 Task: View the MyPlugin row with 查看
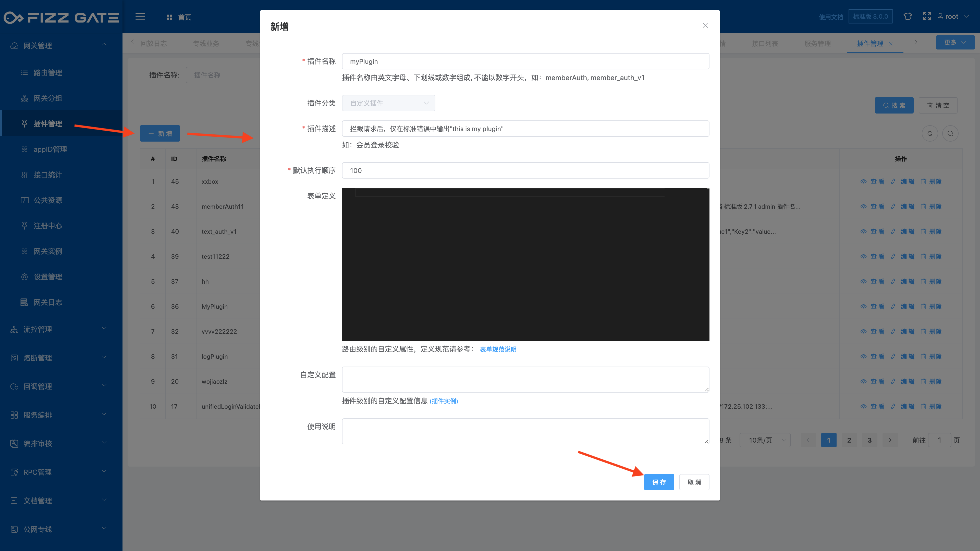(872, 306)
